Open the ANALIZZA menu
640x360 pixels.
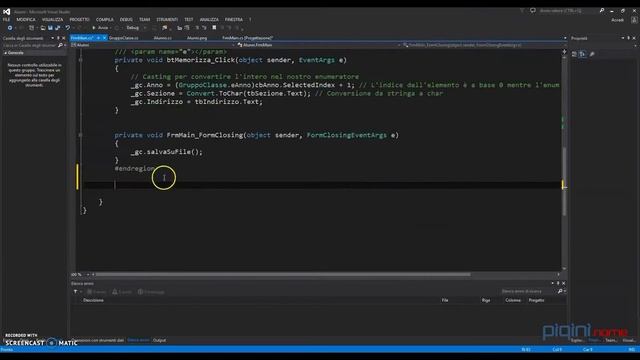click(209, 20)
